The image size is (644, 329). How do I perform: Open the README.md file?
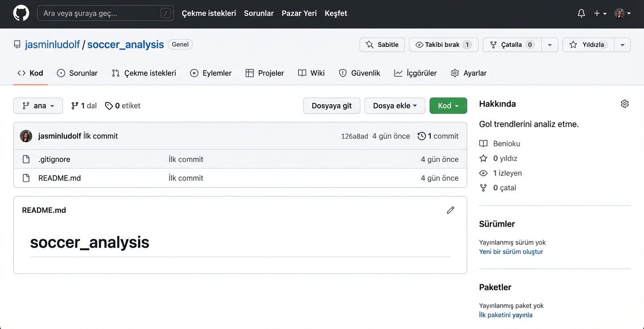point(59,178)
